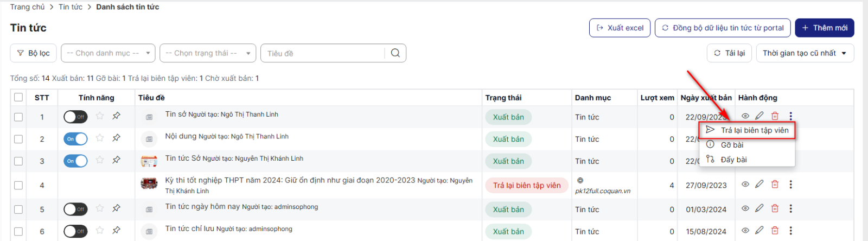868x241 pixels.
Task: Click the edit pencil icon in row 4
Action: pos(759,185)
